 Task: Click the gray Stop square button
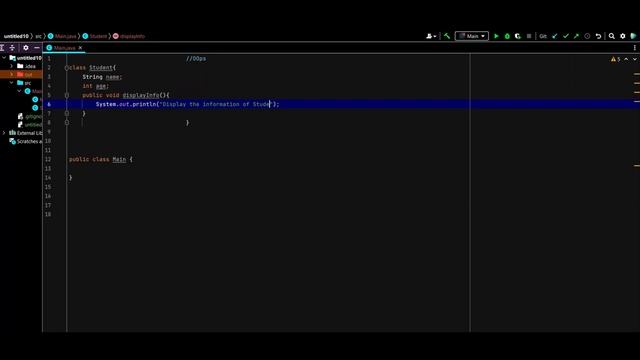tap(529, 36)
